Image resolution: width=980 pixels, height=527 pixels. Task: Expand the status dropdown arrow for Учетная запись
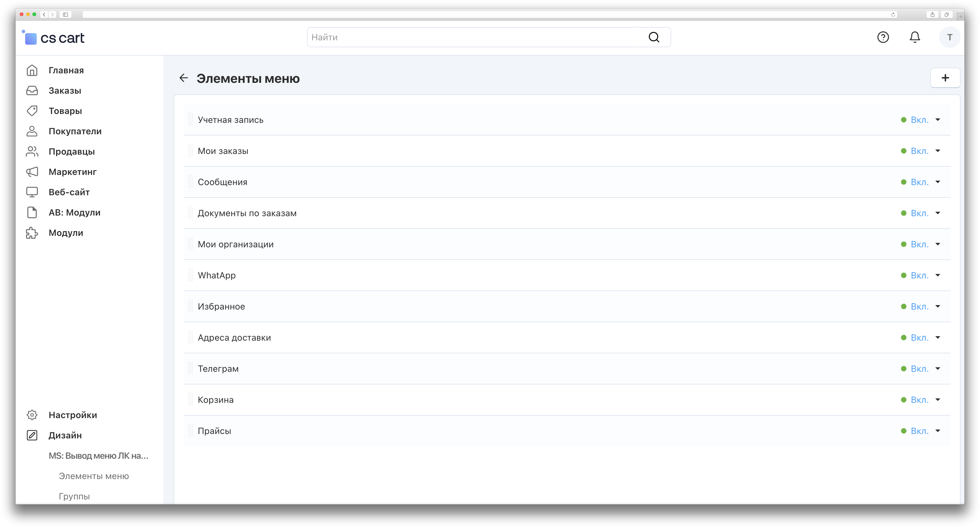coord(938,120)
